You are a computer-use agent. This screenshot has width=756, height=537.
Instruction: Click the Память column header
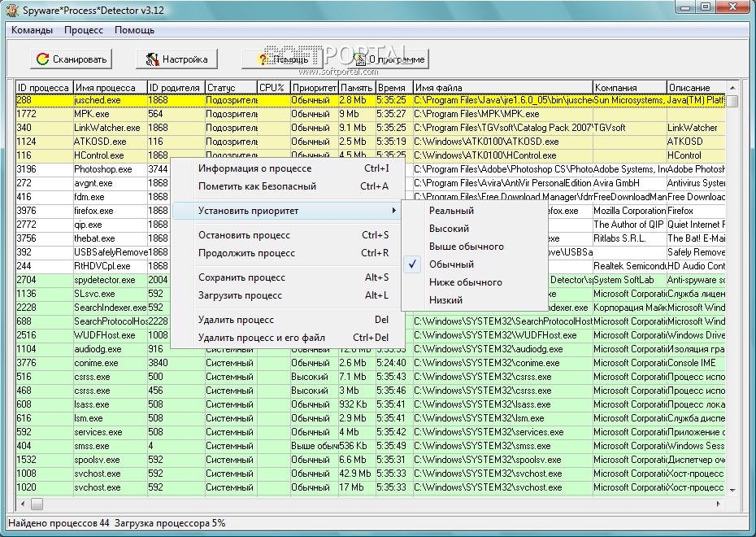356,88
